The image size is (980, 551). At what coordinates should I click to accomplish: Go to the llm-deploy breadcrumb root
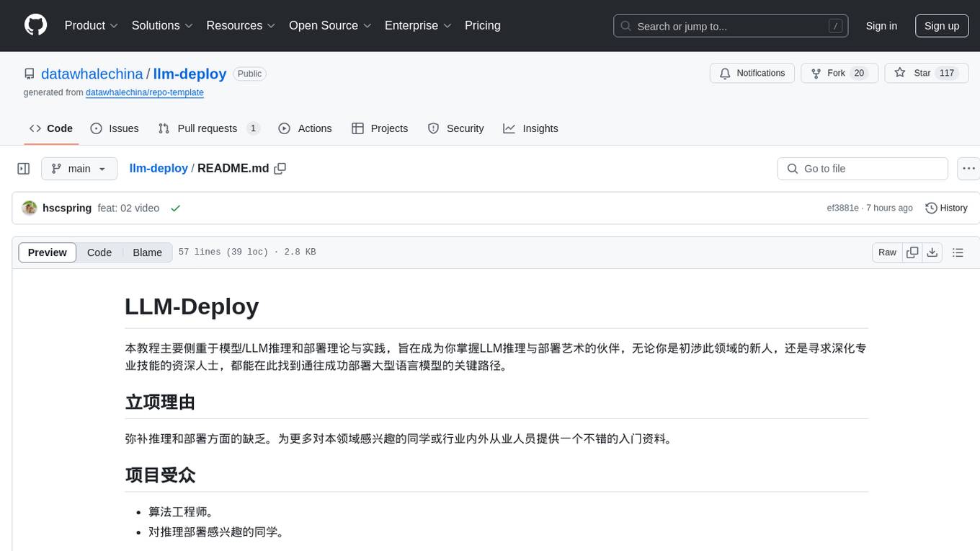pyautogui.click(x=159, y=168)
